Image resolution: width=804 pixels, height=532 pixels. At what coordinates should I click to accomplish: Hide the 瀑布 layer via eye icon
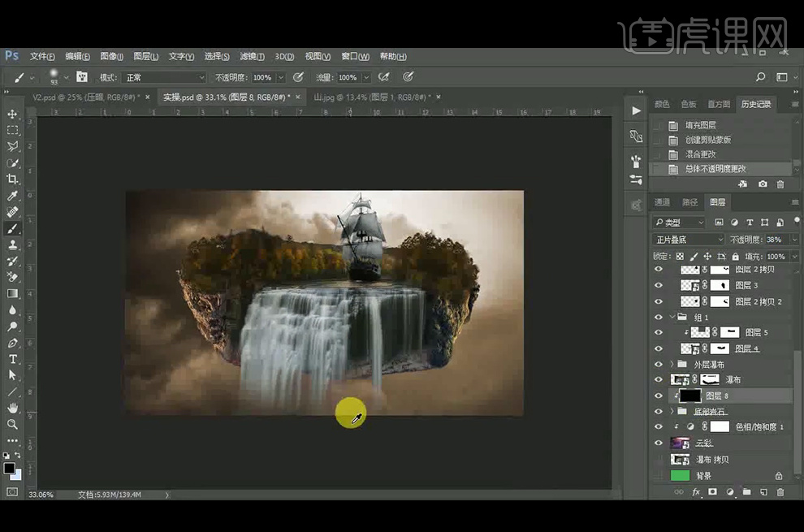[659, 379]
